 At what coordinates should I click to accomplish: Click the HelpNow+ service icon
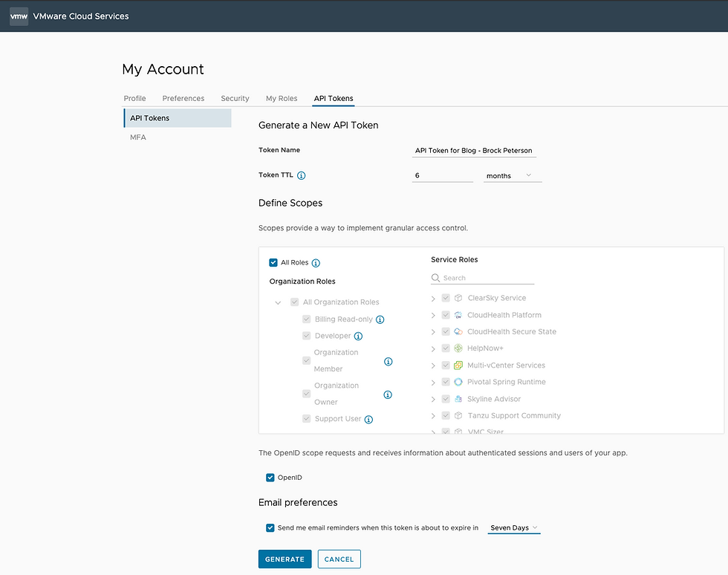[x=458, y=348]
